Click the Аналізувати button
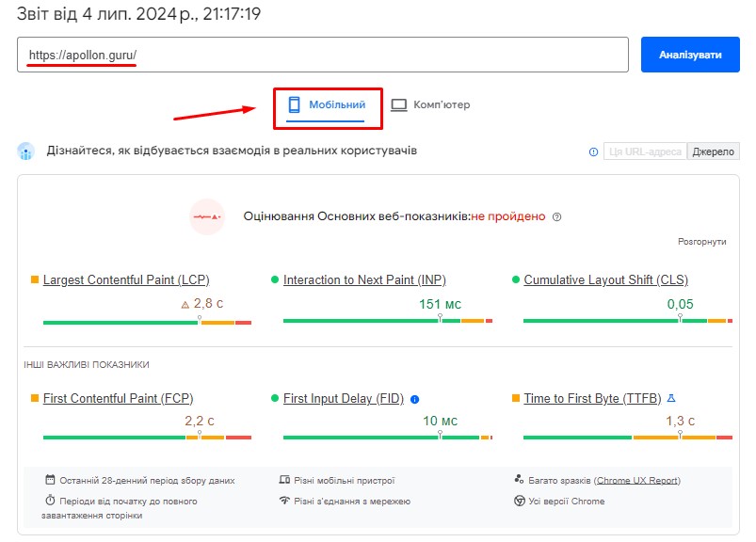This screenshot has width=756, height=542. [x=690, y=55]
